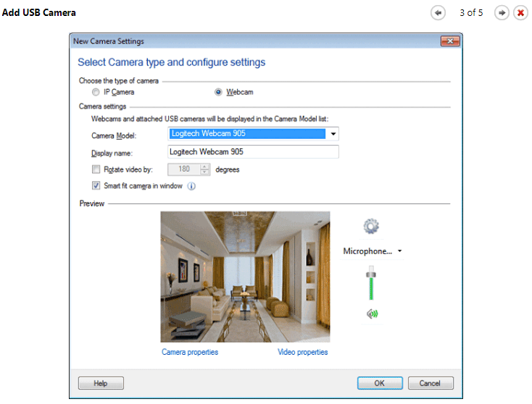Screen dimensions: 532x404
Task: Enable Rotate video by checkbox
Action: (96, 169)
